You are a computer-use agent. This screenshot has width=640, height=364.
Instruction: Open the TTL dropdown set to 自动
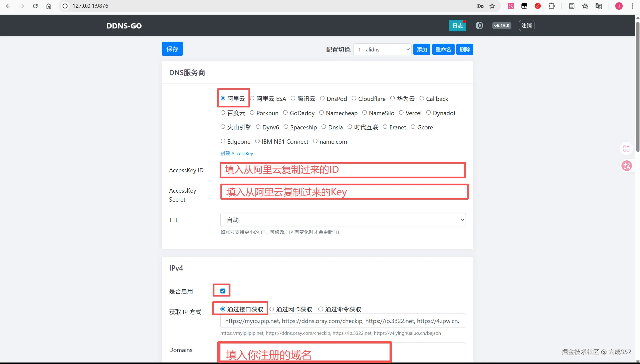pyautogui.click(x=343, y=220)
